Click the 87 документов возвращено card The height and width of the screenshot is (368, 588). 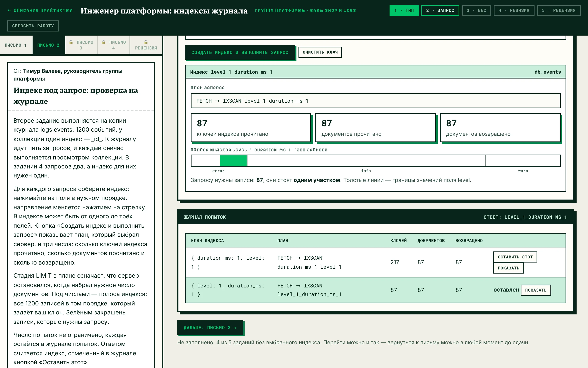[x=500, y=128]
